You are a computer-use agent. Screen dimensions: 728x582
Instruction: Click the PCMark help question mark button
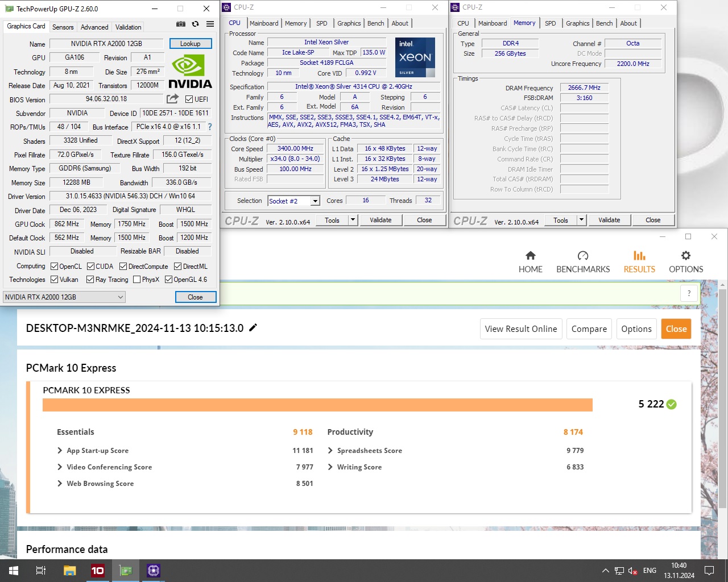coord(689,293)
